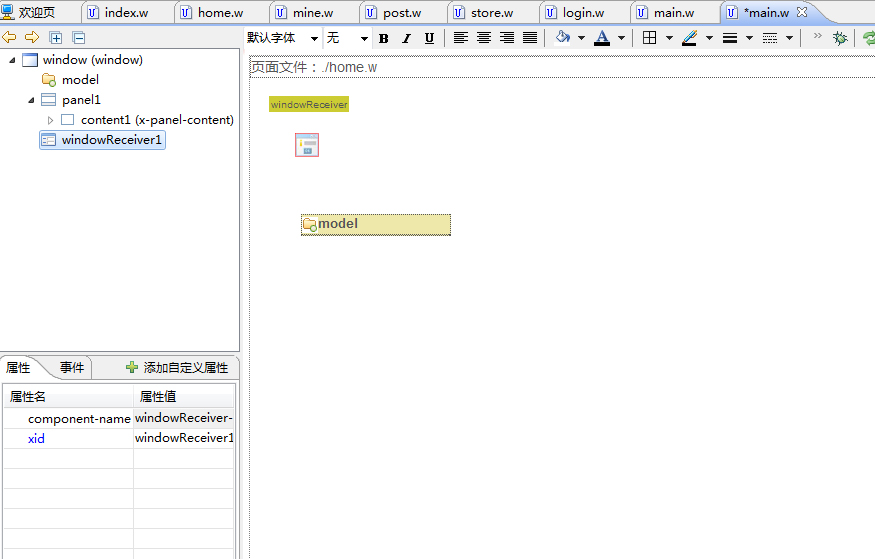Open fill color dropdown arrow
875x559 pixels.
pos(581,38)
